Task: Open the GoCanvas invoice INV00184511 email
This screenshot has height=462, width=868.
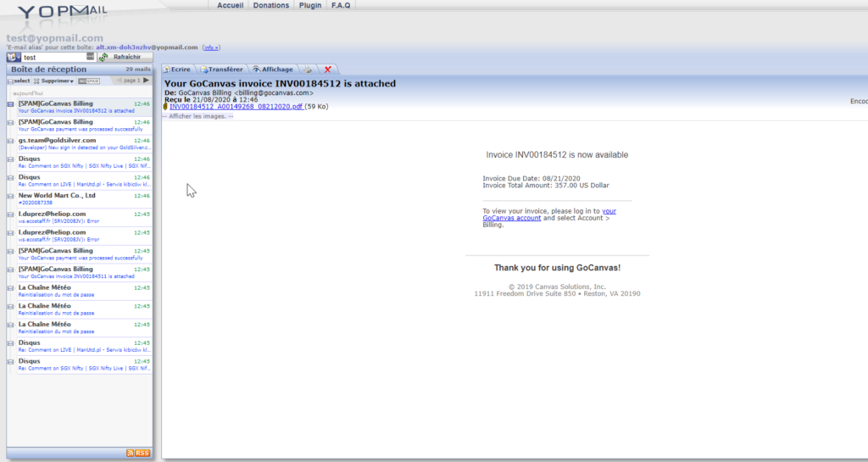Action: (84, 273)
